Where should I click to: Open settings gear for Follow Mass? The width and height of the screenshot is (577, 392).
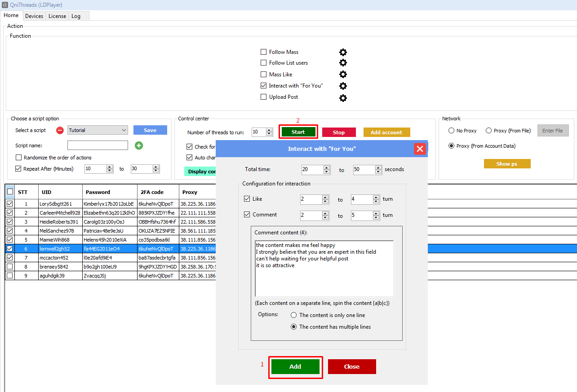tap(343, 52)
